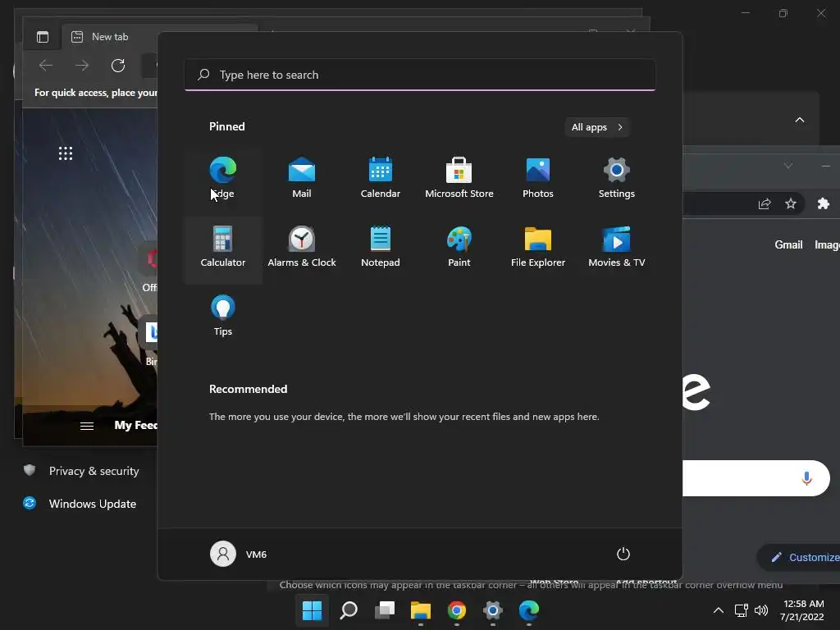Share this page in Chrome
This screenshot has width=840, height=630.
click(765, 203)
